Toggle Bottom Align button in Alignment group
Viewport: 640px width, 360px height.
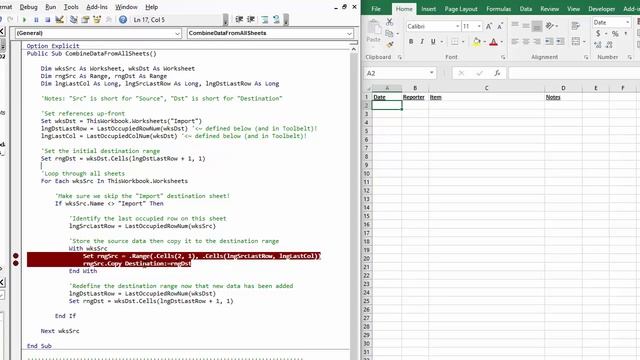537,26
